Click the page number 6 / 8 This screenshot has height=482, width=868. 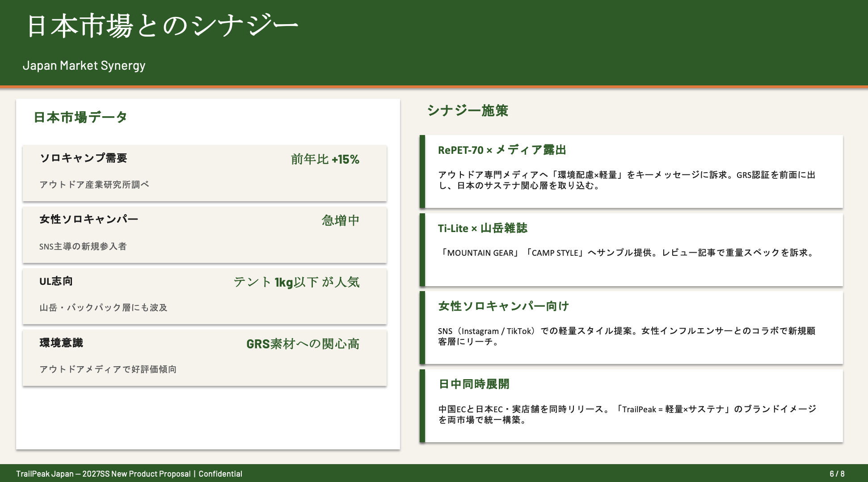pyautogui.click(x=837, y=474)
